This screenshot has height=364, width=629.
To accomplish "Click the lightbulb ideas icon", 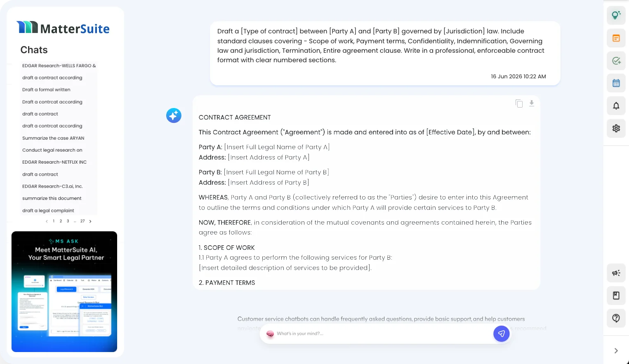I will tap(616, 16).
